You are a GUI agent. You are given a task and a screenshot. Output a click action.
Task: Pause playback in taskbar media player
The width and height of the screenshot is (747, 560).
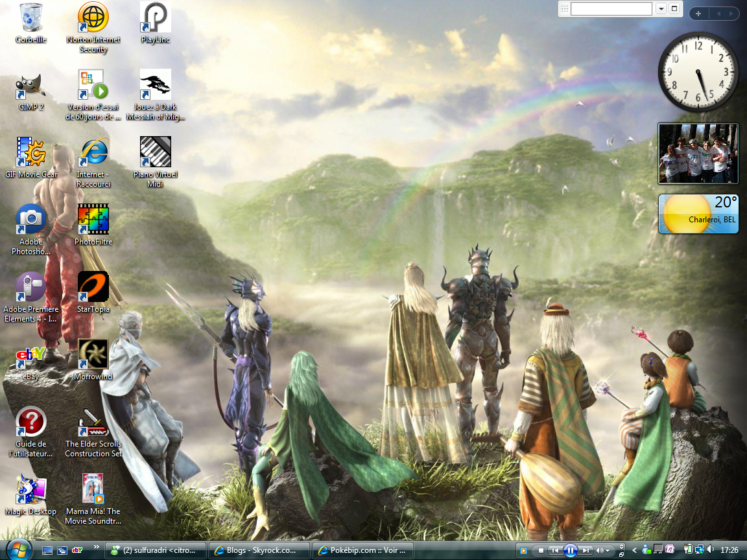click(571, 550)
